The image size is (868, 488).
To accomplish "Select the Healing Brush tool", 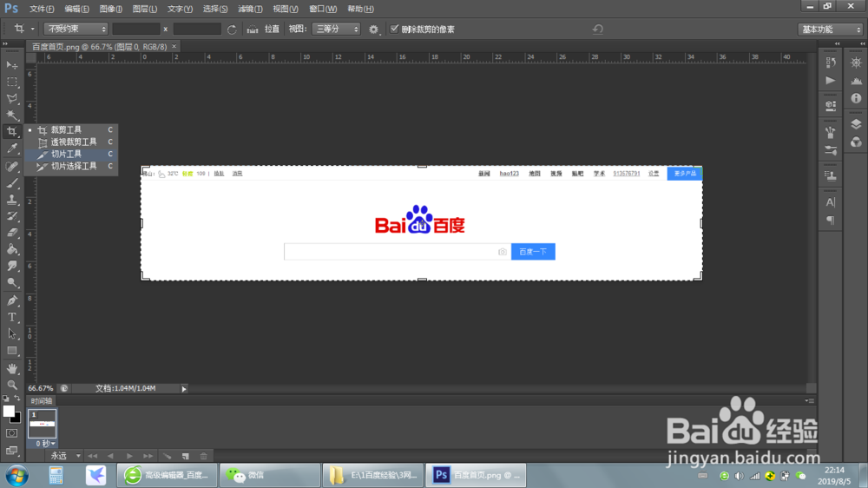I will tap(11, 166).
